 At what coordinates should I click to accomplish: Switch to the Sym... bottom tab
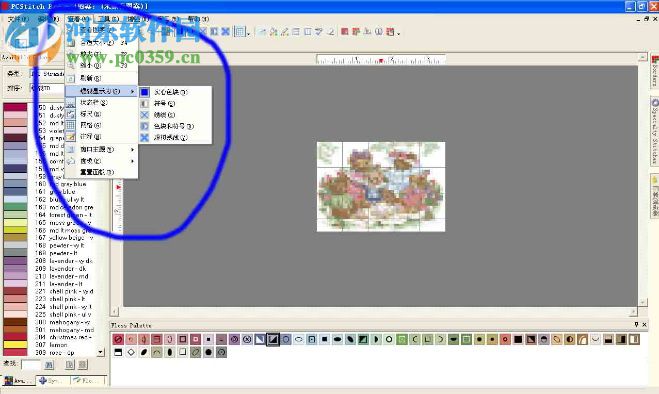(x=53, y=381)
